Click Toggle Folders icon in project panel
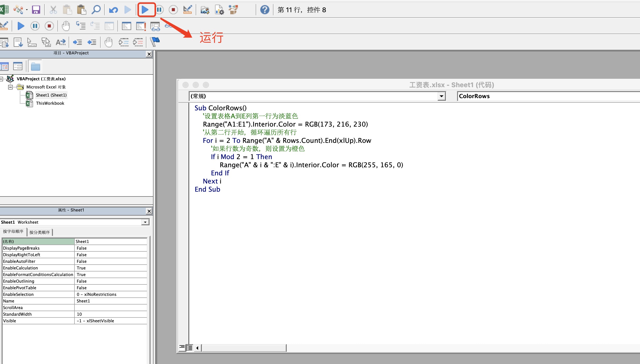This screenshot has width=640, height=364. point(35,67)
